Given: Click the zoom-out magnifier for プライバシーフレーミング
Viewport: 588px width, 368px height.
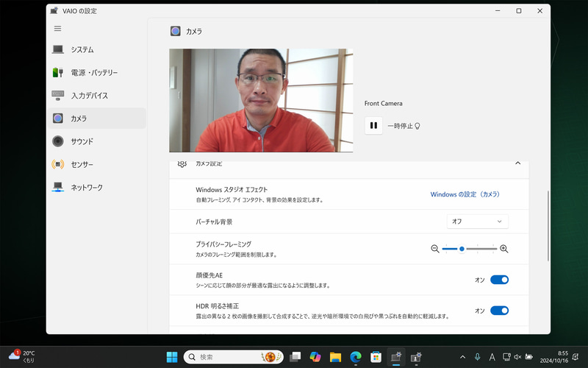Looking at the screenshot, I should point(435,249).
